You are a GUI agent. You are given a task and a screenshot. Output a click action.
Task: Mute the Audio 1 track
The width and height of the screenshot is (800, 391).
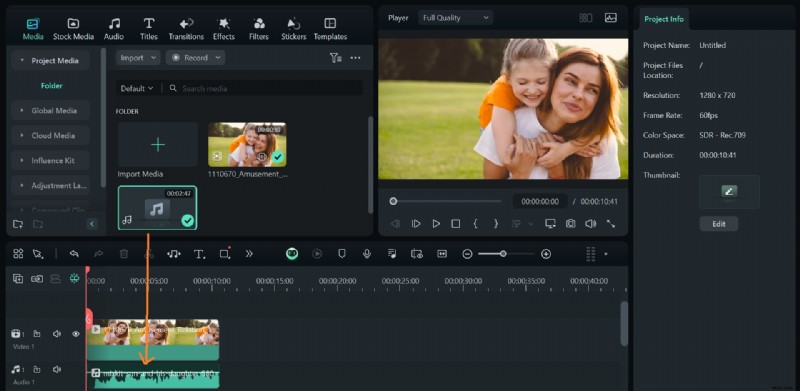pyautogui.click(x=57, y=369)
